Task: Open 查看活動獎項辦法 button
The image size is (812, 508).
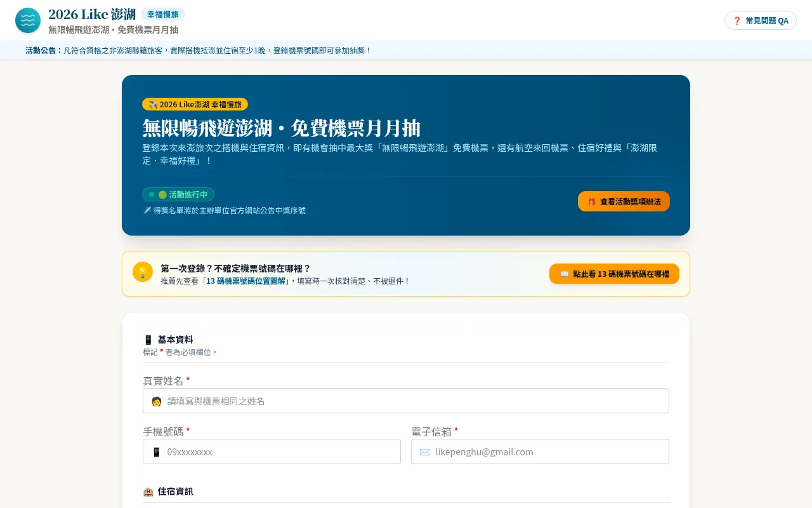Action: pos(624,201)
